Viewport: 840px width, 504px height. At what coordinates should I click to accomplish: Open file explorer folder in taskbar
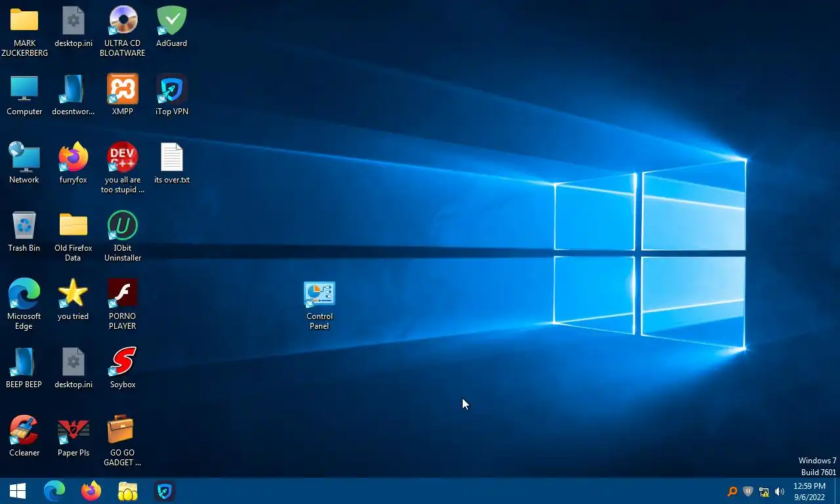coord(128,491)
